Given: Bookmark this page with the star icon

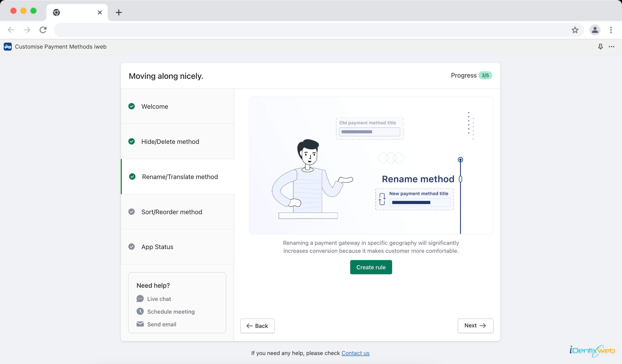Looking at the screenshot, I should 575,30.
